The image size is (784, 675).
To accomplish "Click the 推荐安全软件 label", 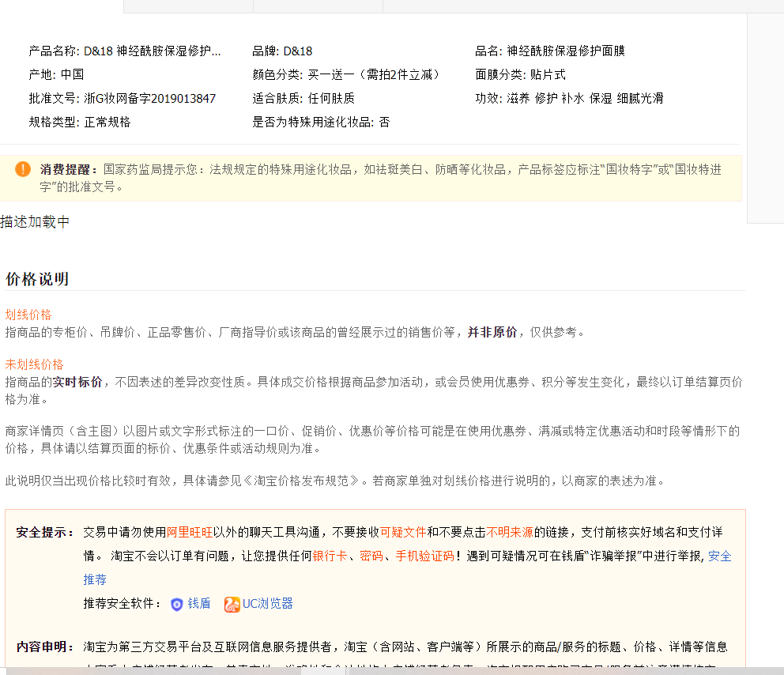I will pos(122,604).
